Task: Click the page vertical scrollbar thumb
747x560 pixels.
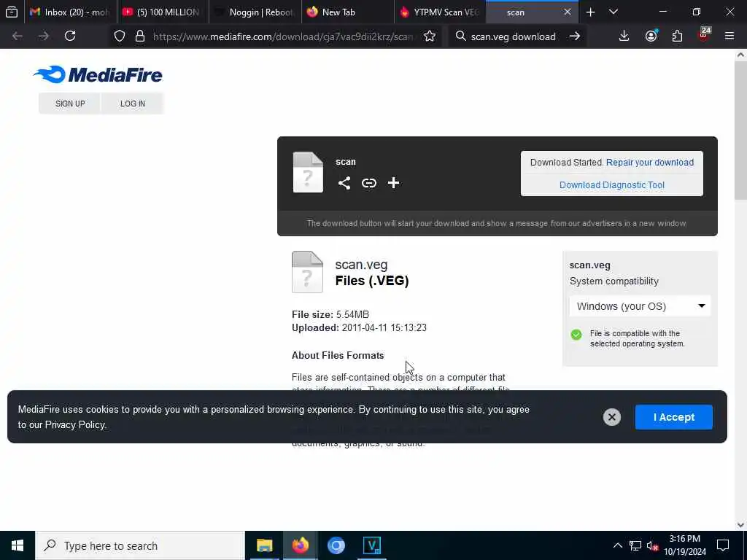Action: (x=740, y=131)
